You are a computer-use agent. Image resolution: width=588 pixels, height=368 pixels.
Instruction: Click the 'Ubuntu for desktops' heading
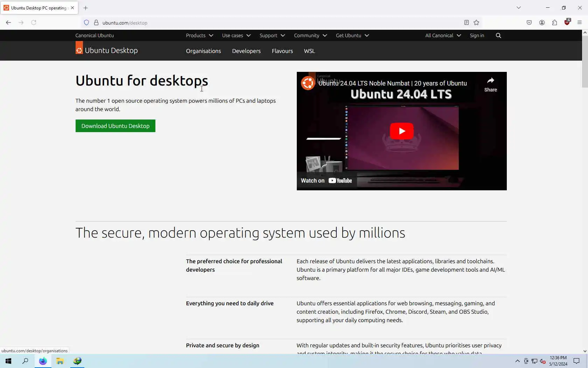pyautogui.click(x=142, y=81)
